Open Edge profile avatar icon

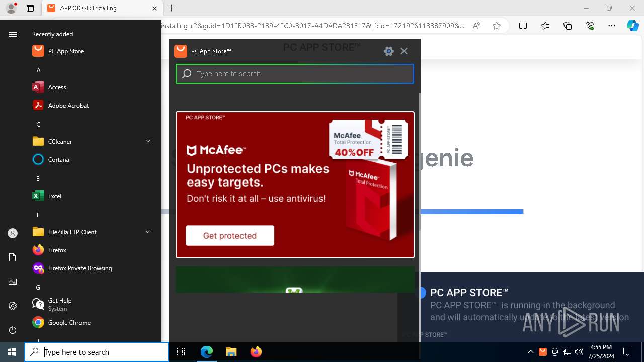pyautogui.click(x=11, y=8)
